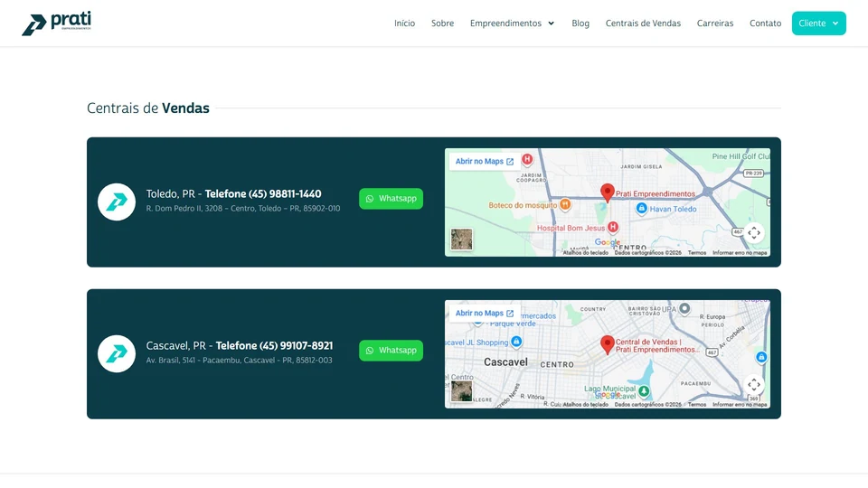
Task: Click the Prati Empreendimentos red pin on Toledo map
Action: tap(608, 192)
